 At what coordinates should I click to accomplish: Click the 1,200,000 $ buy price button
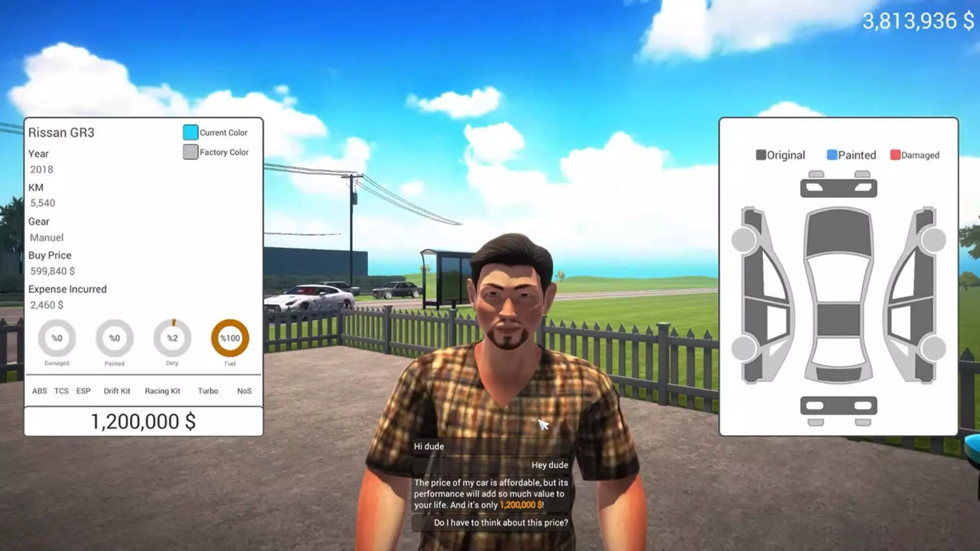coord(143,420)
